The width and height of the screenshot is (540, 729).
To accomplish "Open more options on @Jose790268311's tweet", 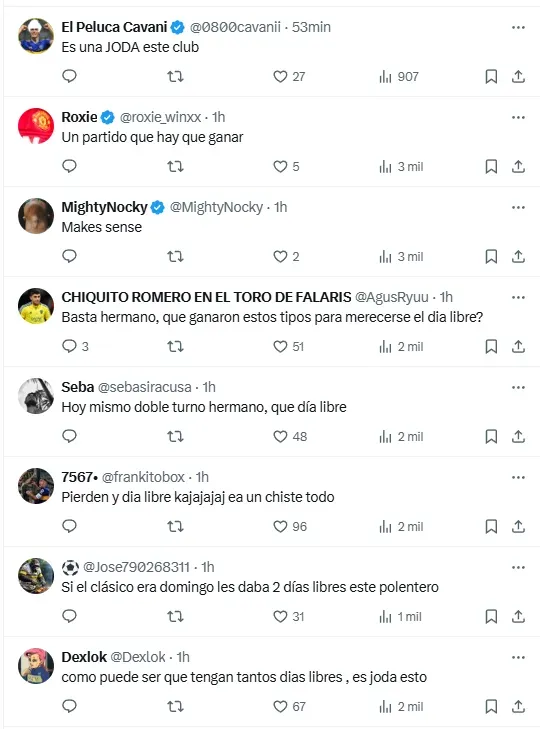I will point(518,567).
